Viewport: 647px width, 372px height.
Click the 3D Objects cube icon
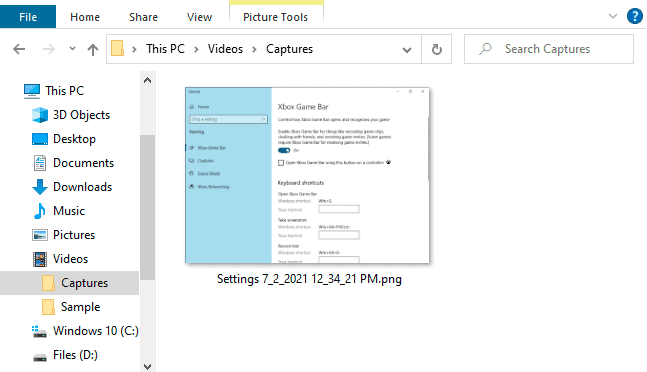(x=40, y=115)
